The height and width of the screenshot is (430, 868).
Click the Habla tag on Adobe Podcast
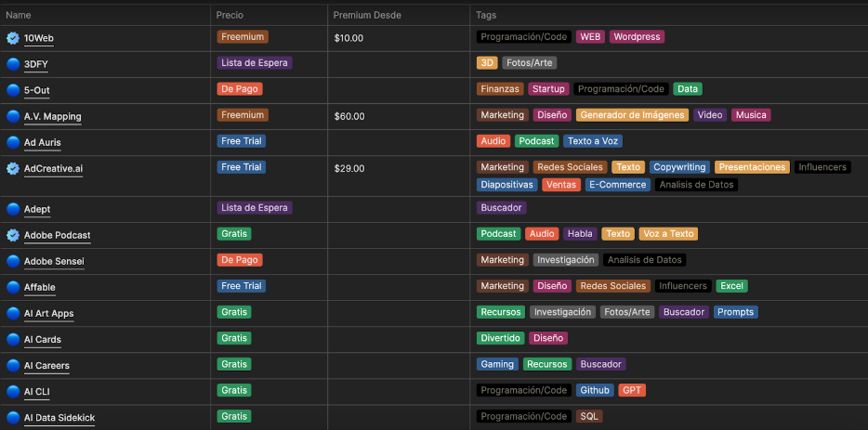581,234
